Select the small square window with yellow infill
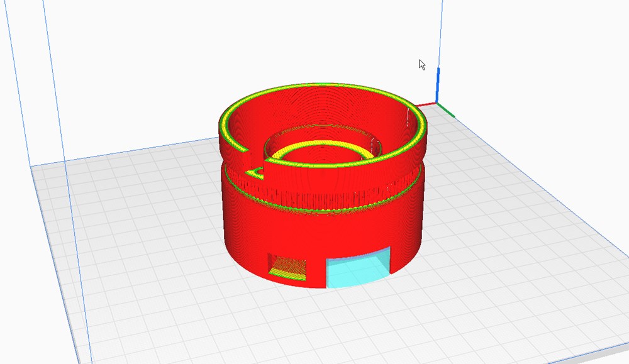 pos(287,266)
